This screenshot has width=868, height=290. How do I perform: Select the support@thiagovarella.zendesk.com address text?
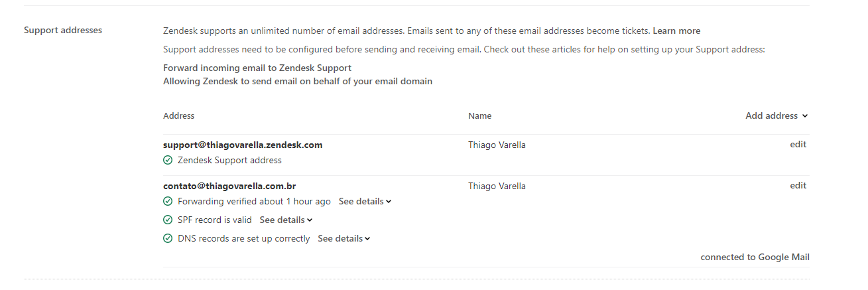point(243,145)
